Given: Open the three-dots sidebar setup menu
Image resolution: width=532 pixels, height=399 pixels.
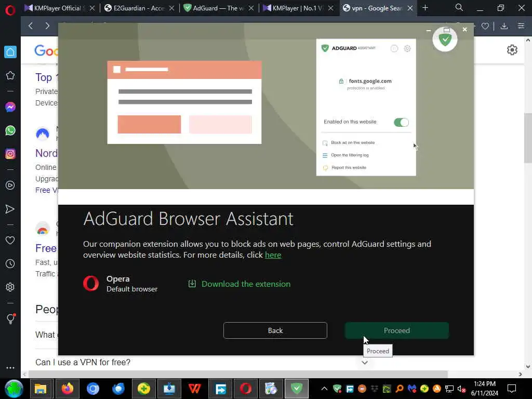Looking at the screenshot, I should [10, 368].
